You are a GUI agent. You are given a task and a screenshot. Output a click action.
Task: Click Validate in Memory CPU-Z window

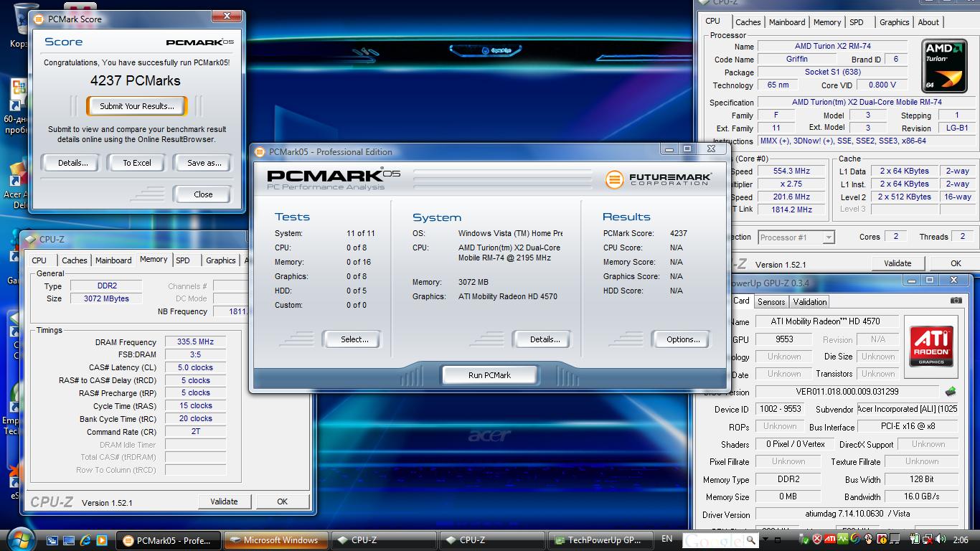(x=224, y=501)
